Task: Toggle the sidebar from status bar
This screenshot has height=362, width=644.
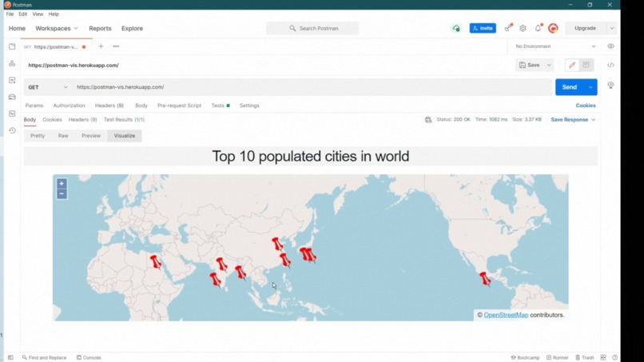Action: [10, 357]
